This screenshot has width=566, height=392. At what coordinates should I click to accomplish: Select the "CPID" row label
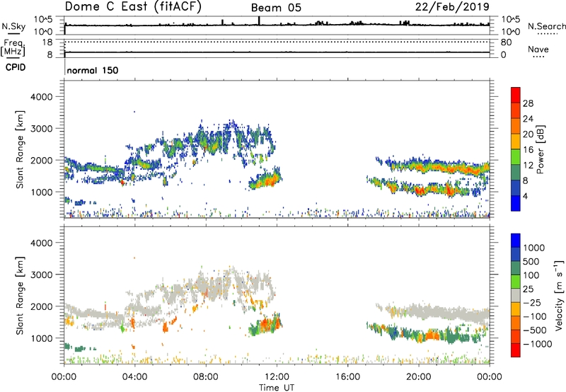pyautogui.click(x=16, y=67)
